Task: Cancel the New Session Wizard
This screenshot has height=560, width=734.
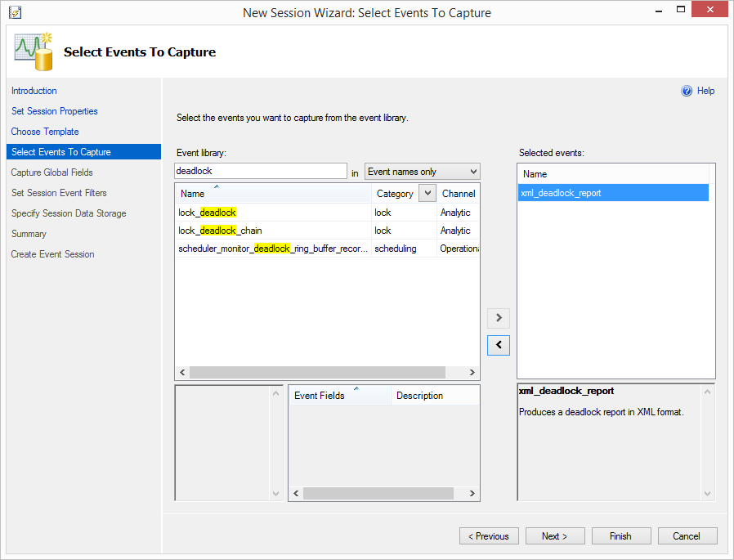Action: (x=687, y=536)
